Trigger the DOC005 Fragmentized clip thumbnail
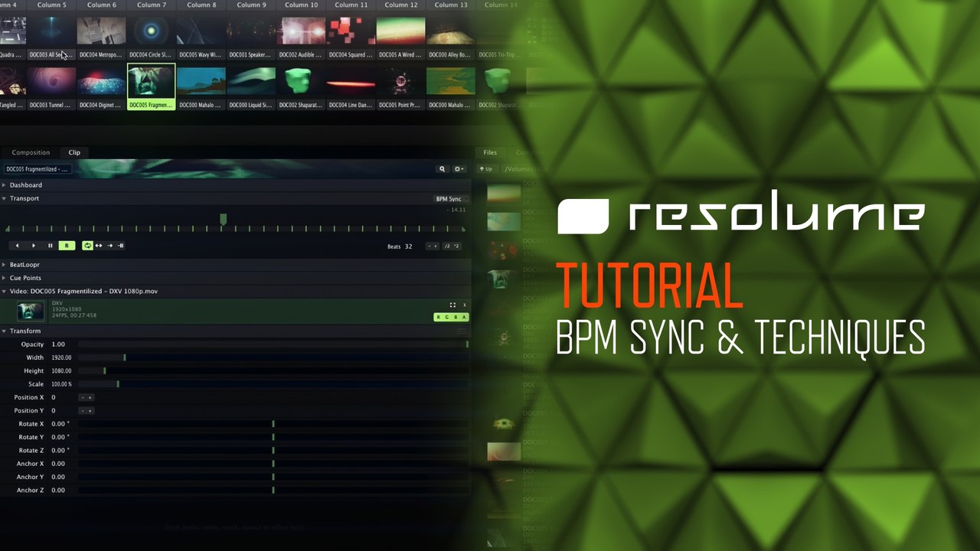The width and height of the screenshot is (980, 551). [x=152, y=81]
